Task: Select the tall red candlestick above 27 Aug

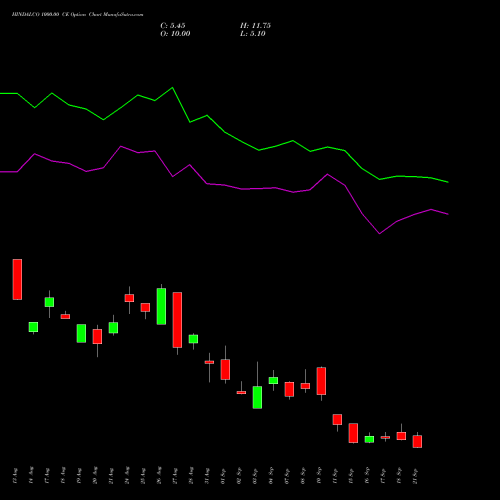Action: 177,320
